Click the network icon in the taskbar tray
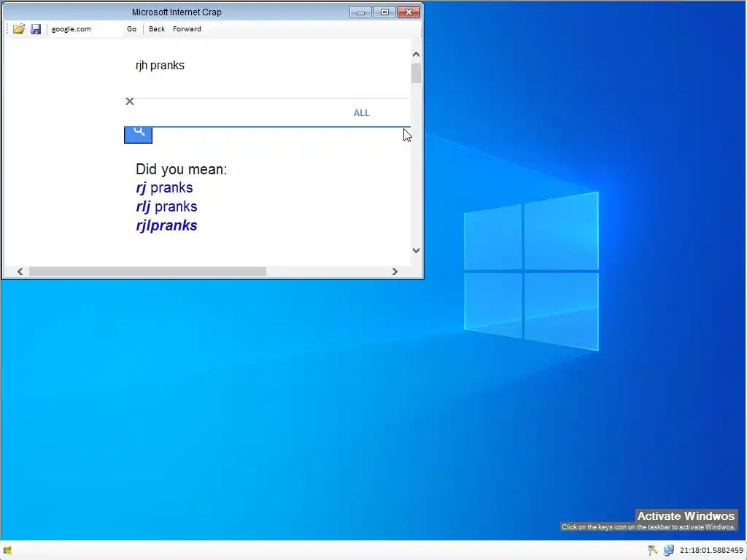The height and width of the screenshot is (560, 747). click(x=669, y=551)
